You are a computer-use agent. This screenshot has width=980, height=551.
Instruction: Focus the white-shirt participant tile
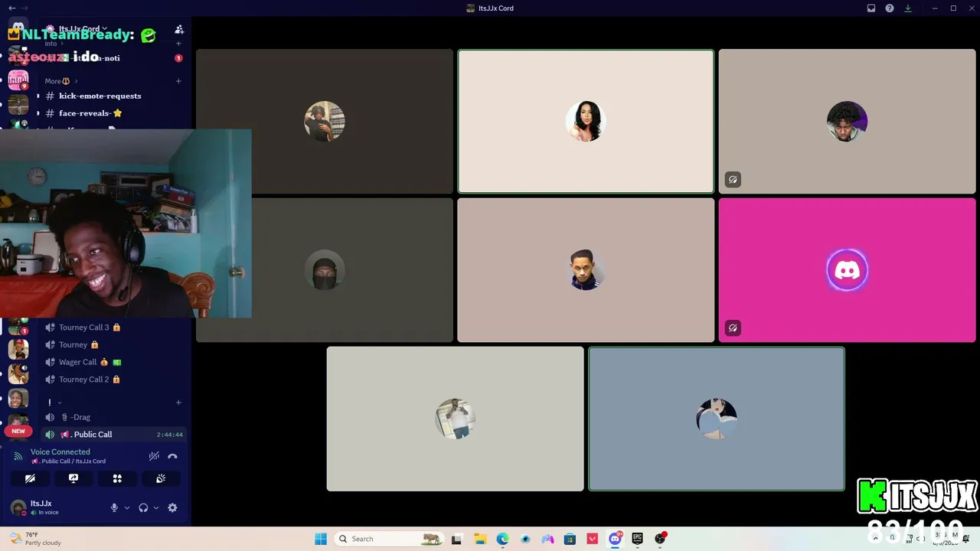click(x=455, y=419)
